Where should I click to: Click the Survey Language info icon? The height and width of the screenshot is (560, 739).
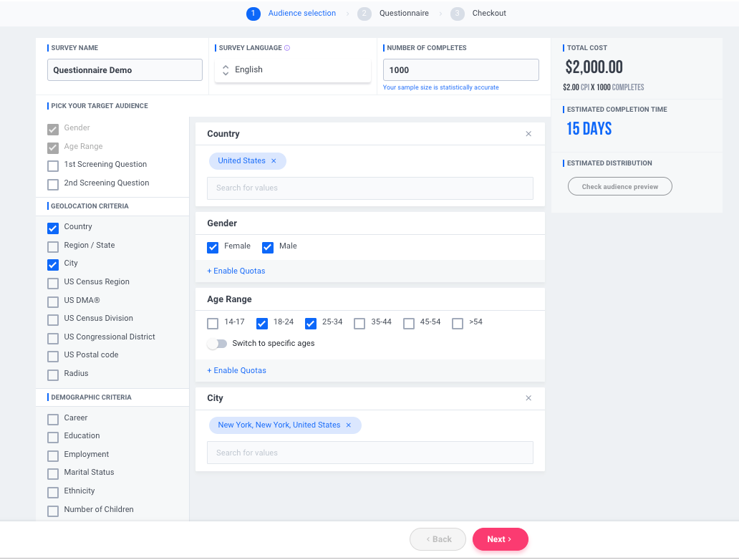(287, 48)
